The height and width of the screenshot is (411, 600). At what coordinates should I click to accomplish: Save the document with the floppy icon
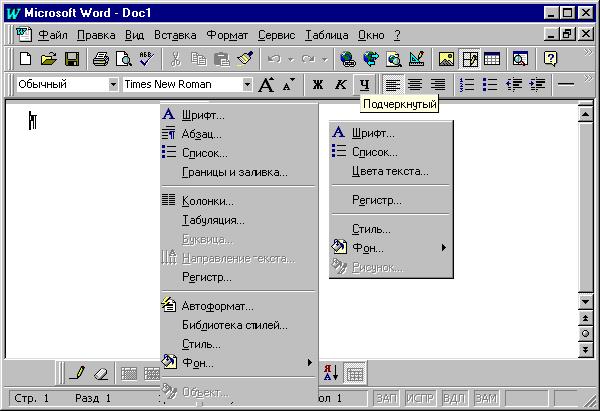point(72,59)
